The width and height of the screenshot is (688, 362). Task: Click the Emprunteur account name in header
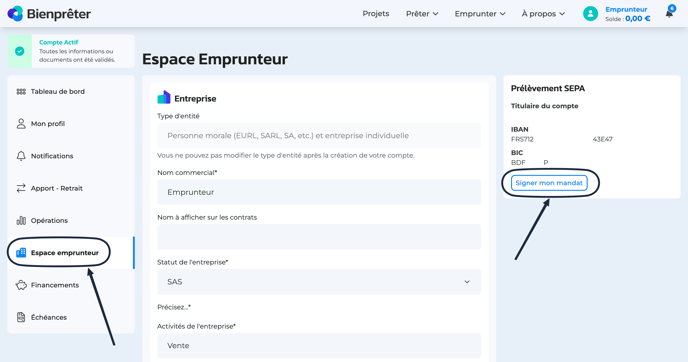(x=626, y=9)
